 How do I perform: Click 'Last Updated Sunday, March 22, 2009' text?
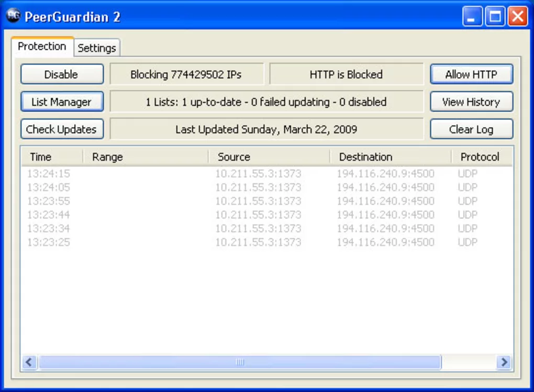click(266, 129)
